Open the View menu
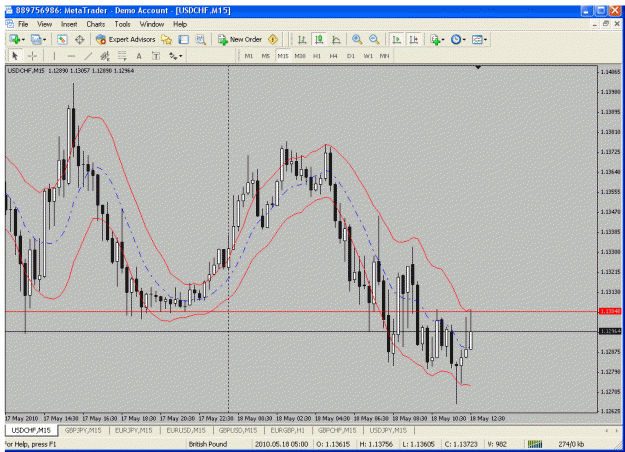625x452 pixels. [45, 24]
